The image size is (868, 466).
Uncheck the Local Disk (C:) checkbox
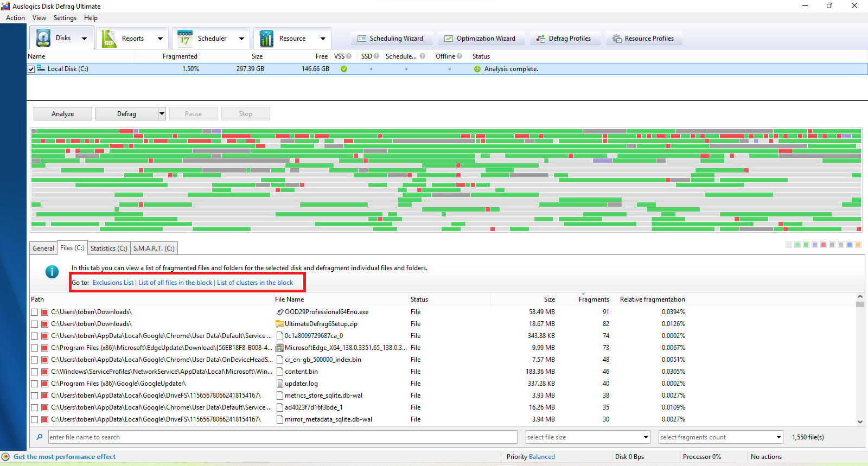click(31, 69)
